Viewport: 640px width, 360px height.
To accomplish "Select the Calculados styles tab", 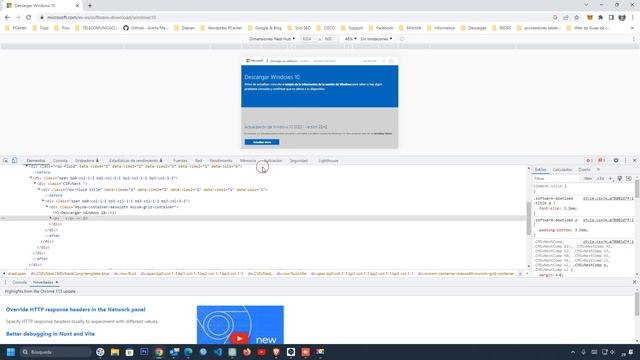I will (x=562, y=169).
